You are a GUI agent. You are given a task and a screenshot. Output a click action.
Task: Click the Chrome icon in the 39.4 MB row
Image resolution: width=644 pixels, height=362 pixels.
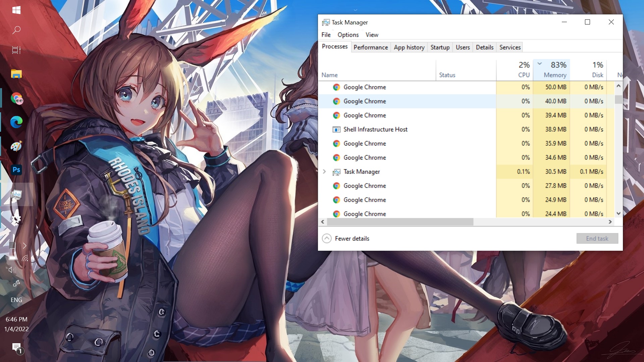(x=336, y=115)
